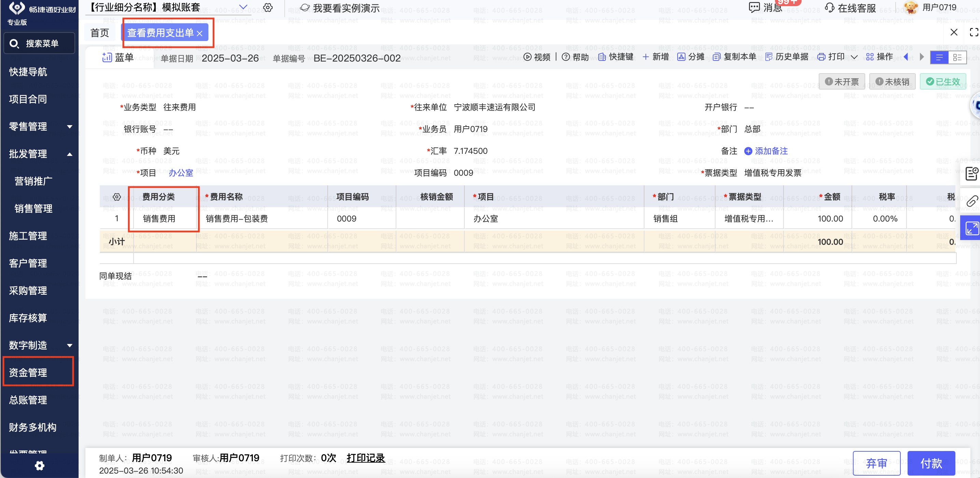980x478 pixels.
Task: Open online customer service
Action: (850, 8)
